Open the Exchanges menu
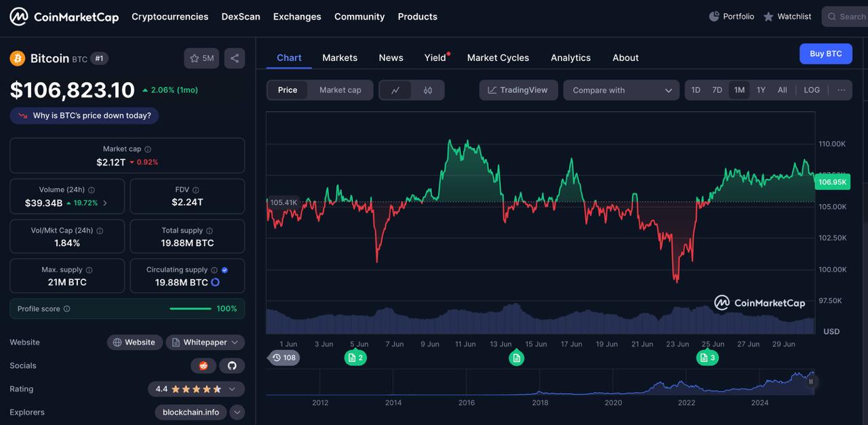This screenshot has width=868, height=425. click(x=297, y=16)
